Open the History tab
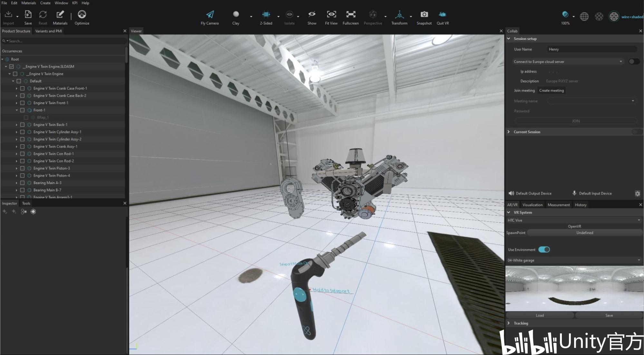Image resolution: width=644 pixels, height=355 pixels. click(x=581, y=205)
